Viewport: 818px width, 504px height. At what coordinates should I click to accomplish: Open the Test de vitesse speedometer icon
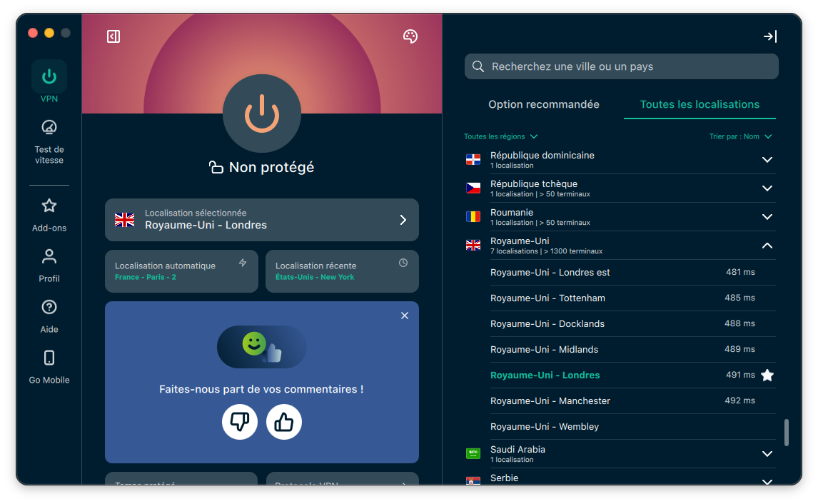click(49, 127)
